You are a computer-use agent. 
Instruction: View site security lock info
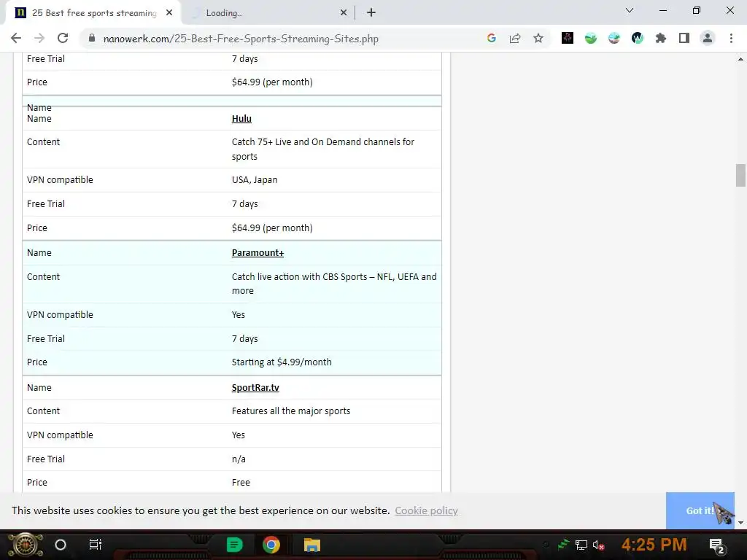92,38
